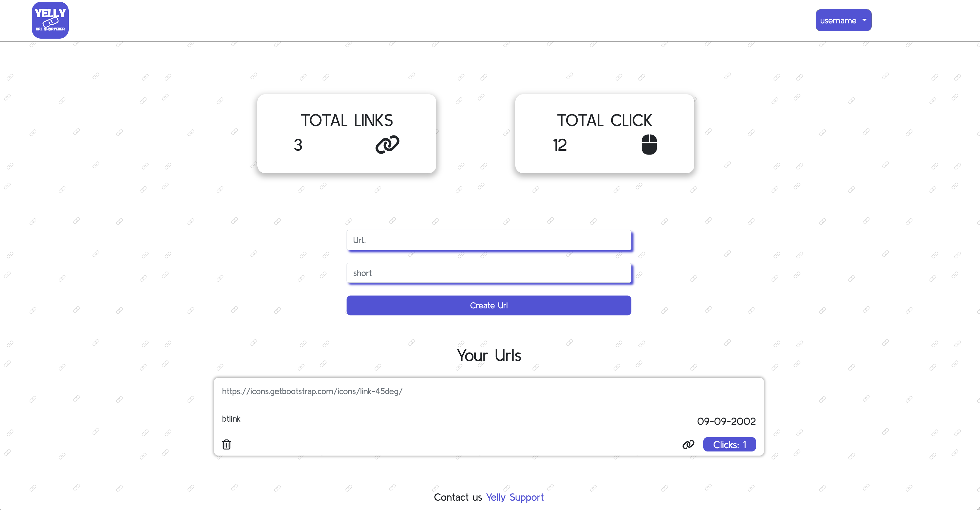
Task: Click the 09-09-2002 creation date
Action: [x=726, y=421]
